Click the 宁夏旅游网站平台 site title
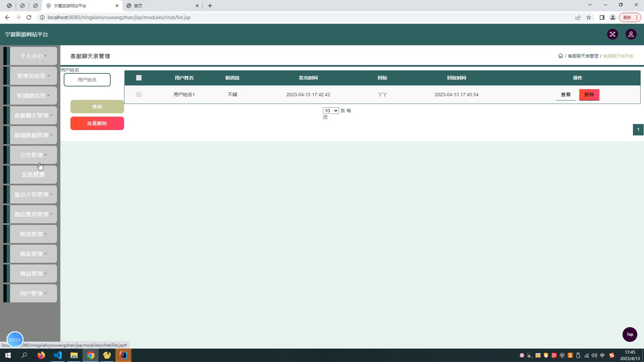Viewport: 644px width, 362px height. pyautogui.click(x=26, y=35)
